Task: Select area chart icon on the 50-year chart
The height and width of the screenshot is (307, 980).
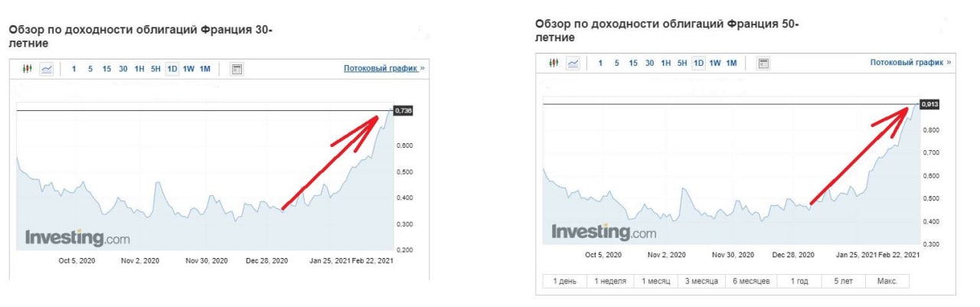Action: pyautogui.click(x=573, y=63)
